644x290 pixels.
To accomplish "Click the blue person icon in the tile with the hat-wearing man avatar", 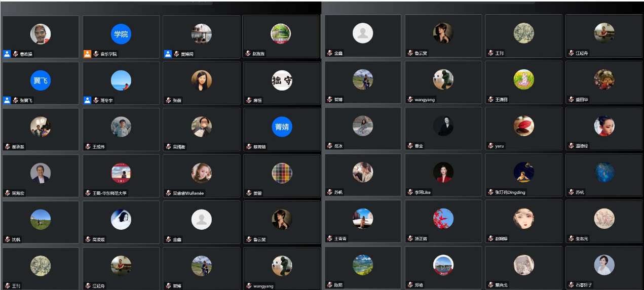I will 7,54.
